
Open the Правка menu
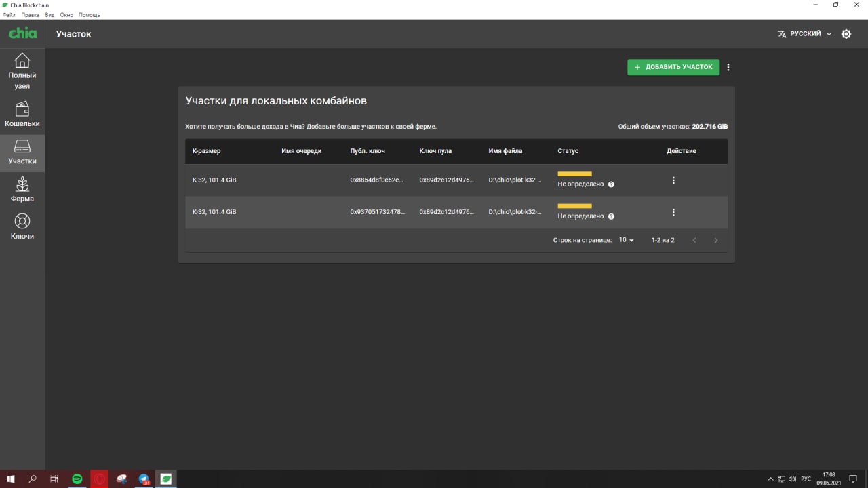click(x=31, y=15)
